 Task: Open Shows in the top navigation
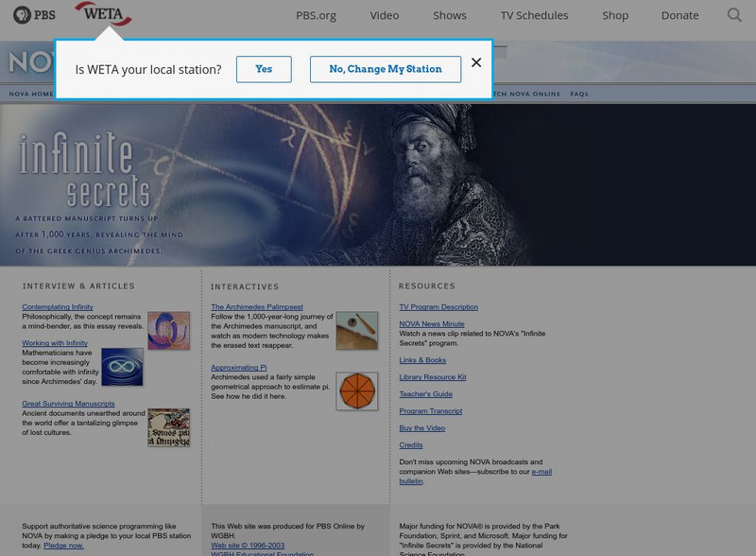coord(450,15)
